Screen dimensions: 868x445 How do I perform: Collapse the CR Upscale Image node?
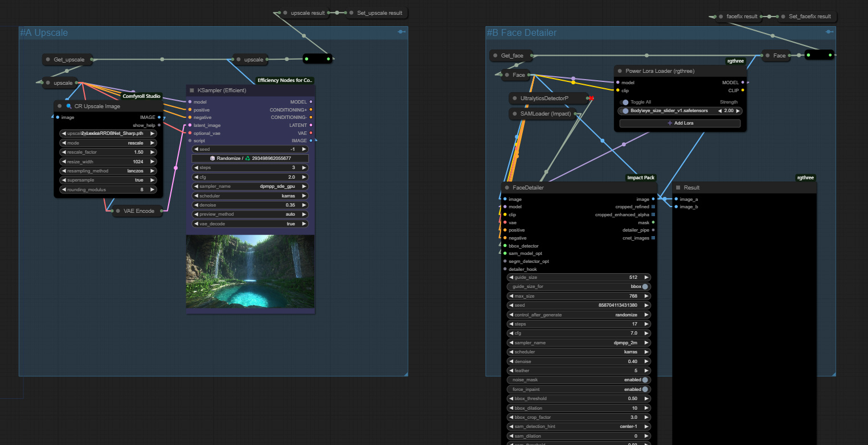59,106
